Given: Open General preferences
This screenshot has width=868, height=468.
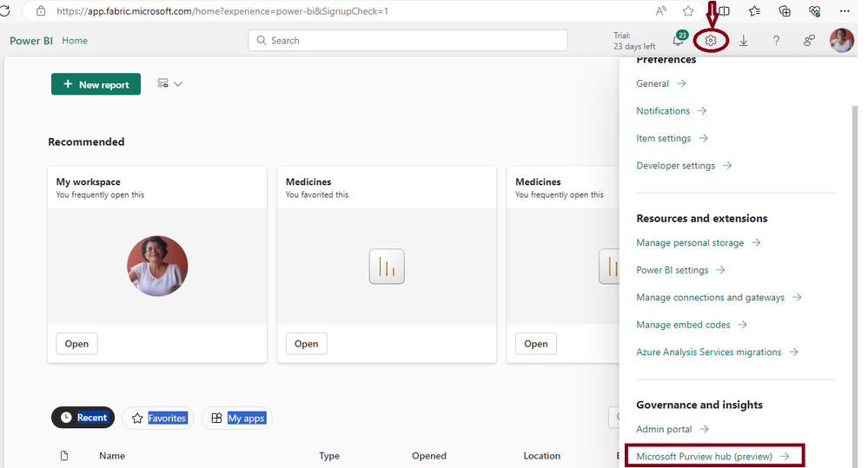Looking at the screenshot, I should tap(661, 83).
